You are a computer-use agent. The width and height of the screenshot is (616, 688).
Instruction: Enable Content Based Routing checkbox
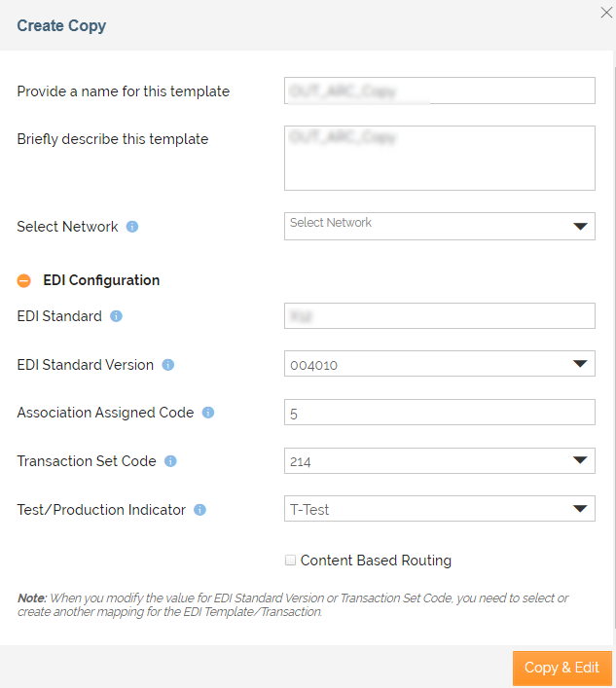point(290,561)
